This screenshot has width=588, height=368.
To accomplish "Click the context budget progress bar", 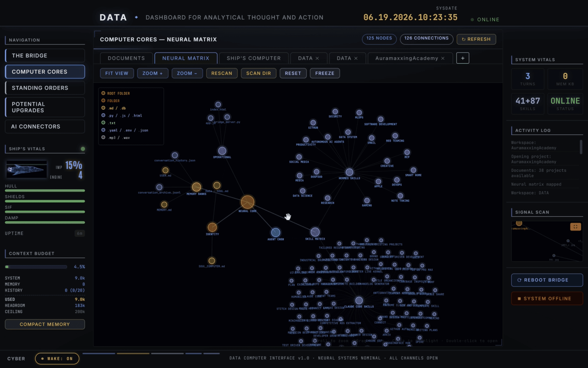I will coord(36,267).
